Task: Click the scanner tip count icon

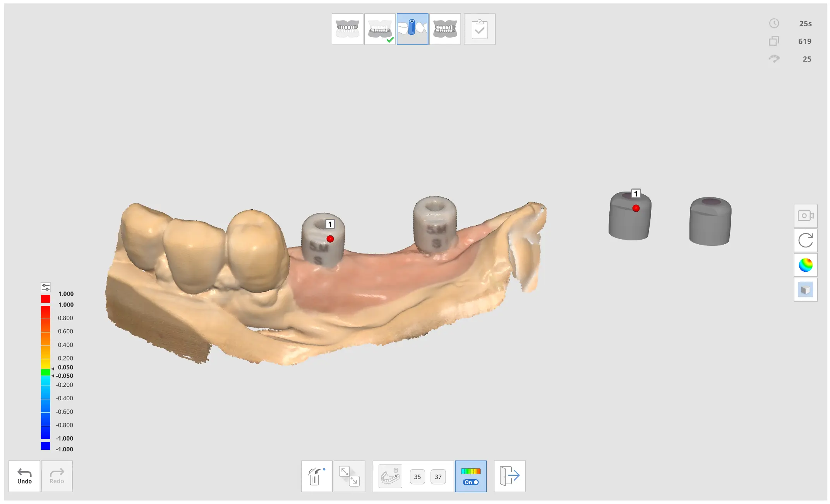Action: [x=774, y=59]
